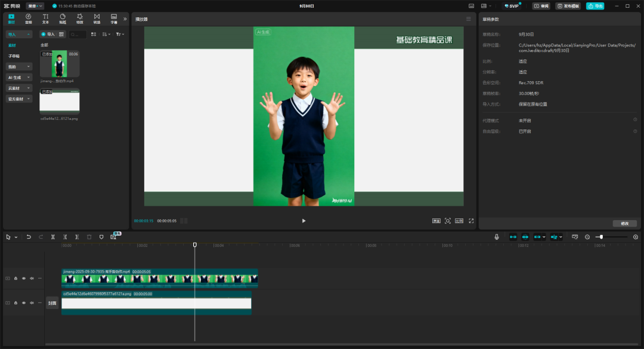Image resolution: width=644 pixels, height=349 pixels.
Task: Switch to the 文本 (Text) tab
Action: tap(45, 18)
